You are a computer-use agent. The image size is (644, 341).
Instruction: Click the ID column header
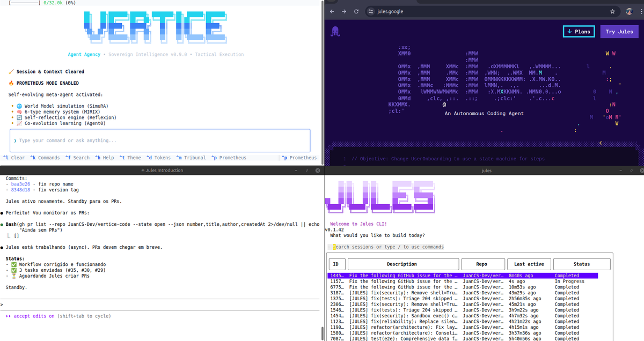click(x=336, y=264)
